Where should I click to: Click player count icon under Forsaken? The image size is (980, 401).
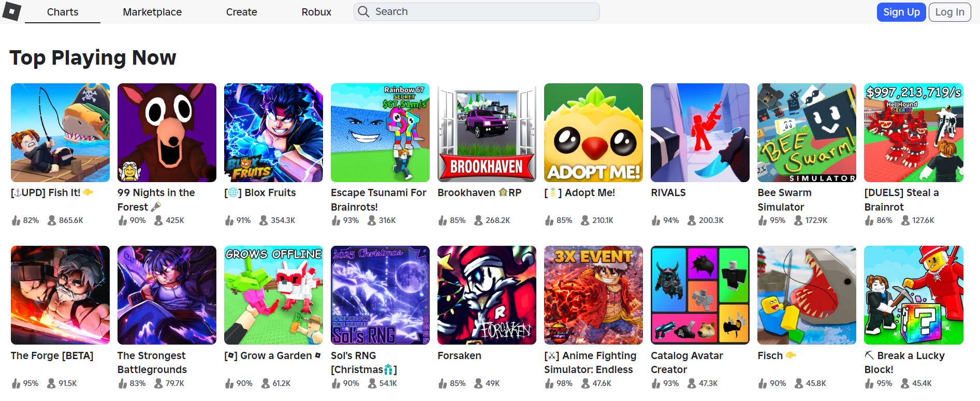click(478, 383)
